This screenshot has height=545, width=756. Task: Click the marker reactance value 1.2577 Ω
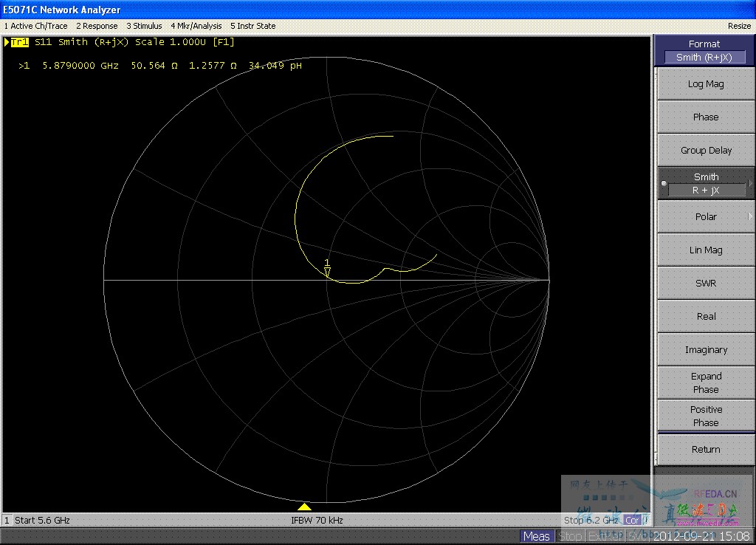click(x=213, y=66)
